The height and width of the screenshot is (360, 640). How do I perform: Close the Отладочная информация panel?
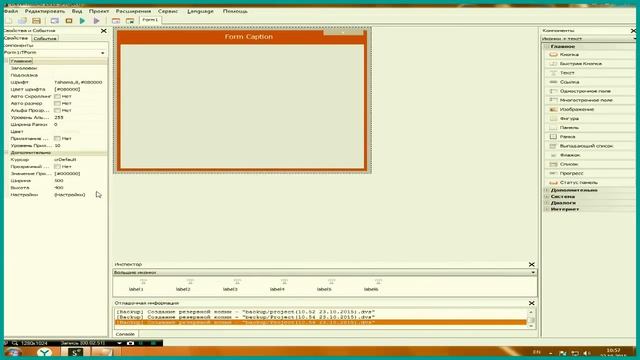[531, 303]
